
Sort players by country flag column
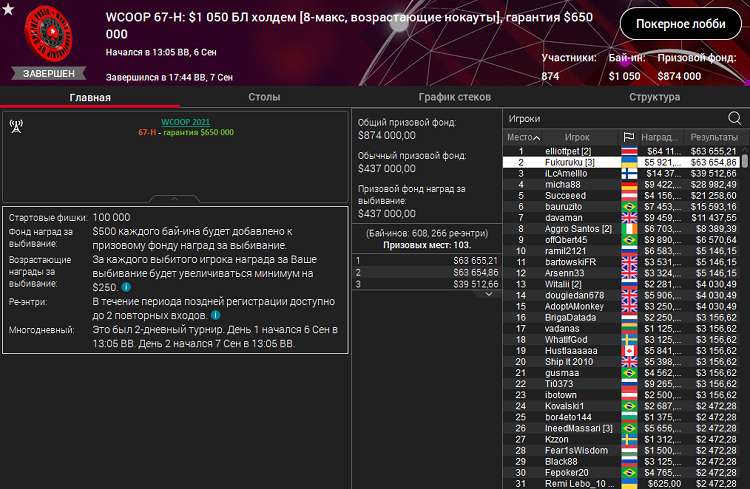[629, 137]
